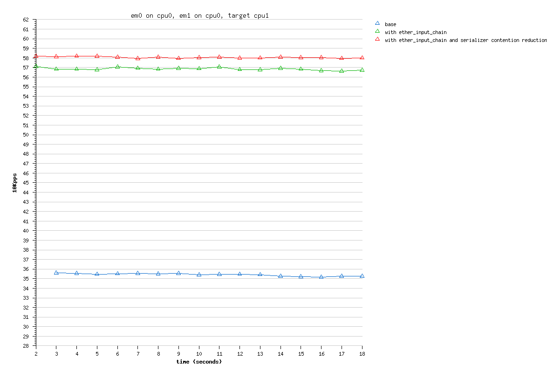Click the legend label mentioning serializer contention reduction
The image size is (547, 392).
click(x=465, y=40)
